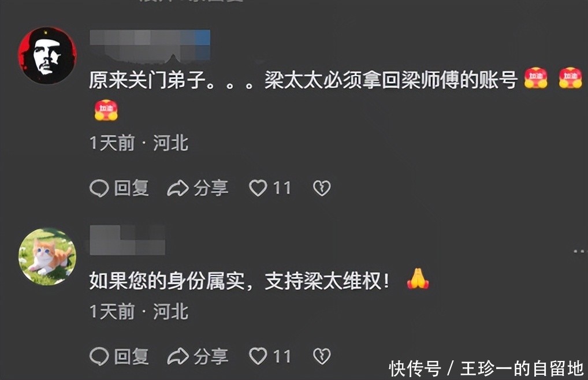Dislike first comment with broken heart icon
This screenshot has width=588, height=380.
click(322, 188)
